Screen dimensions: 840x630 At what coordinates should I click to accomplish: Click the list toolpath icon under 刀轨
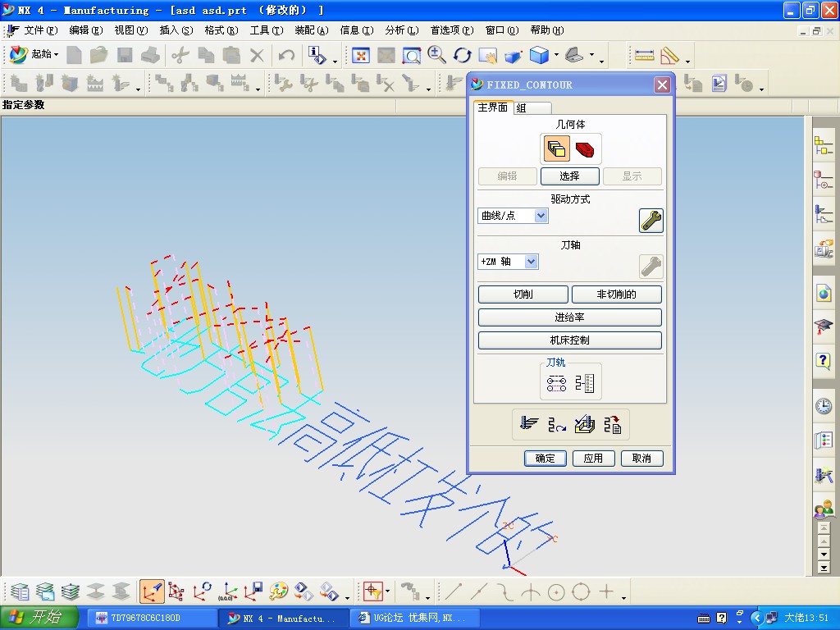click(x=584, y=383)
